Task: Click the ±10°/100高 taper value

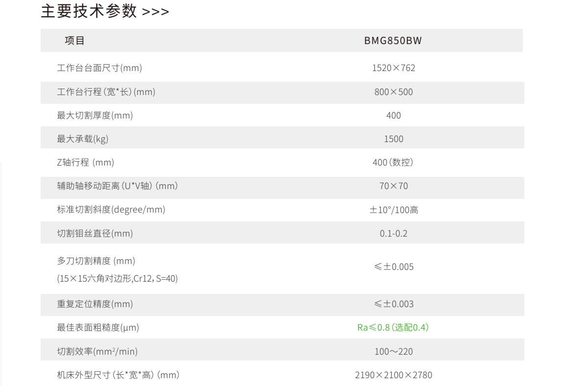Action: point(393,210)
